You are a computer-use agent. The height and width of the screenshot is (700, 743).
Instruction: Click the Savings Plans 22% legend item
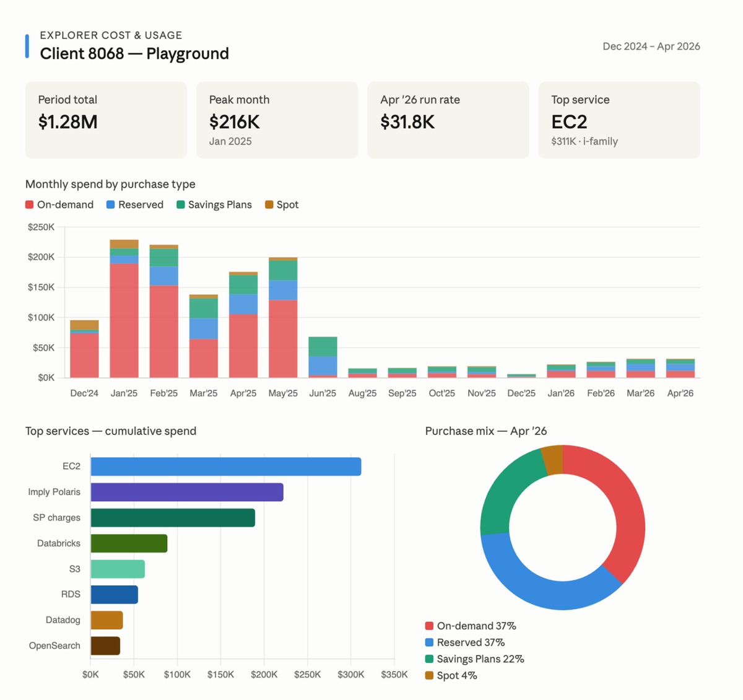pos(475,659)
